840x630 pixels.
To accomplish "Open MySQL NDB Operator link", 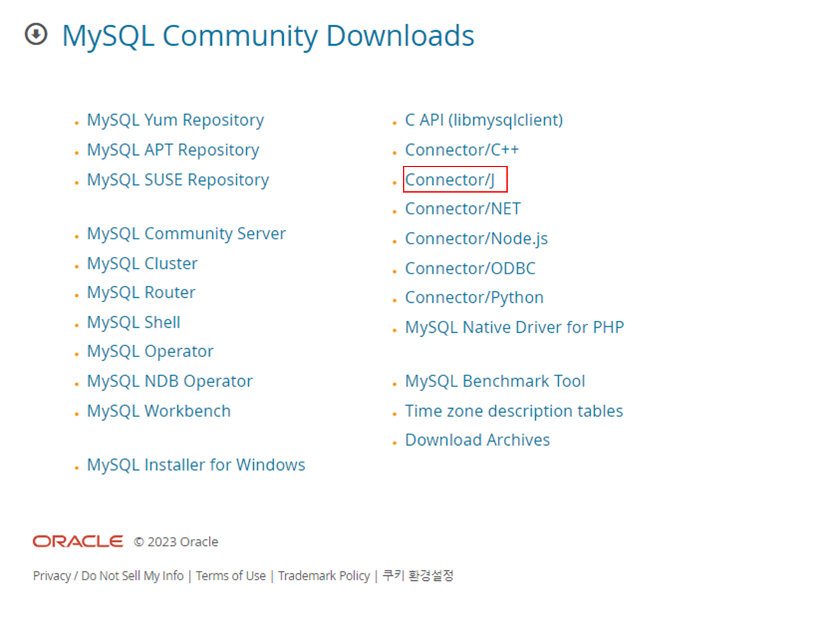I will pyautogui.click(x=170, y=381).
